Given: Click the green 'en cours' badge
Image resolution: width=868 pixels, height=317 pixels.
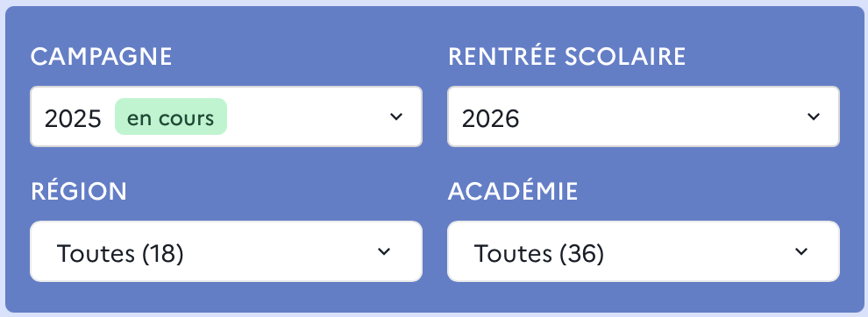Looking at the screenshot, I should (170, 116).
